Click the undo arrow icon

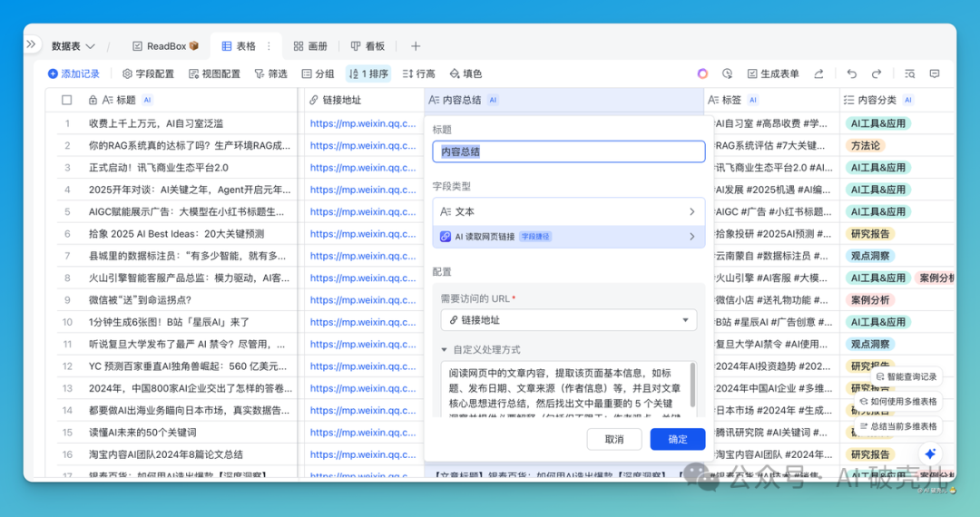[x=851, y=73]
